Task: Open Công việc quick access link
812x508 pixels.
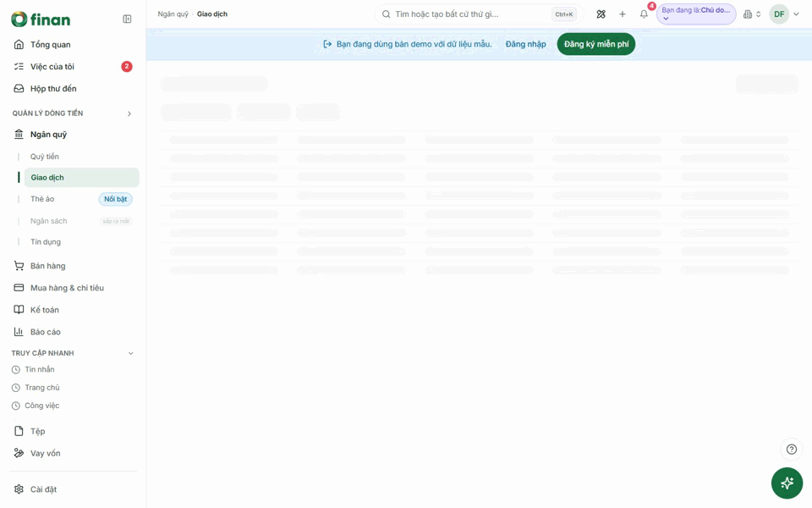Action: click(42, 406)
